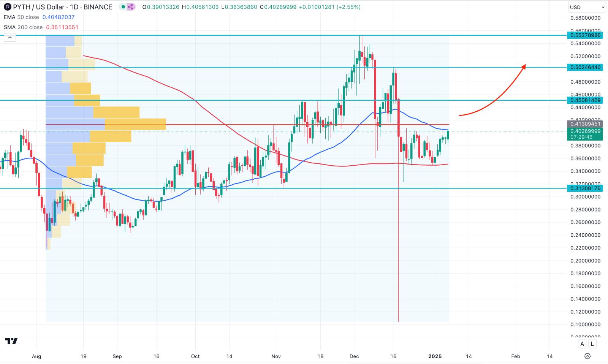Viewport: 608px width, 364px height.
Task: Click the BINANCE exchange label
Action: (x=98, y=7)
